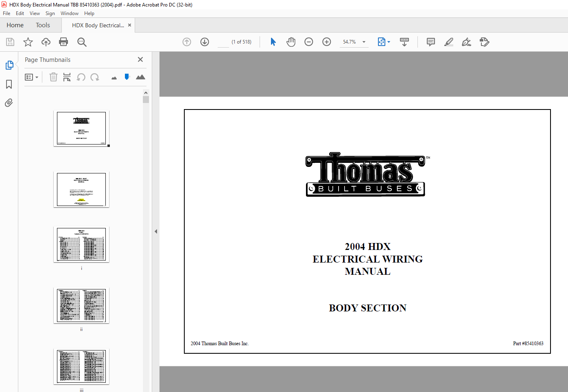Delete selected page trash icon
The width and height of the screenshot is (568, 392).
point(53,77)
